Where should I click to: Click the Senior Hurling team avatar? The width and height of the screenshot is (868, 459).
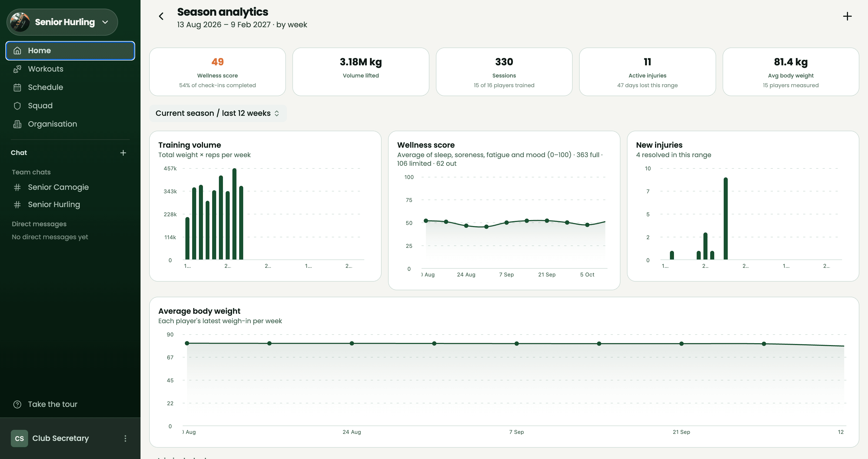click(20, 22)
